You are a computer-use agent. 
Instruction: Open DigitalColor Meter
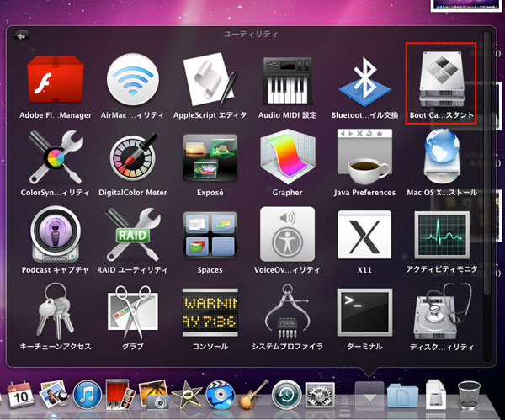click(x=132, y=163)
